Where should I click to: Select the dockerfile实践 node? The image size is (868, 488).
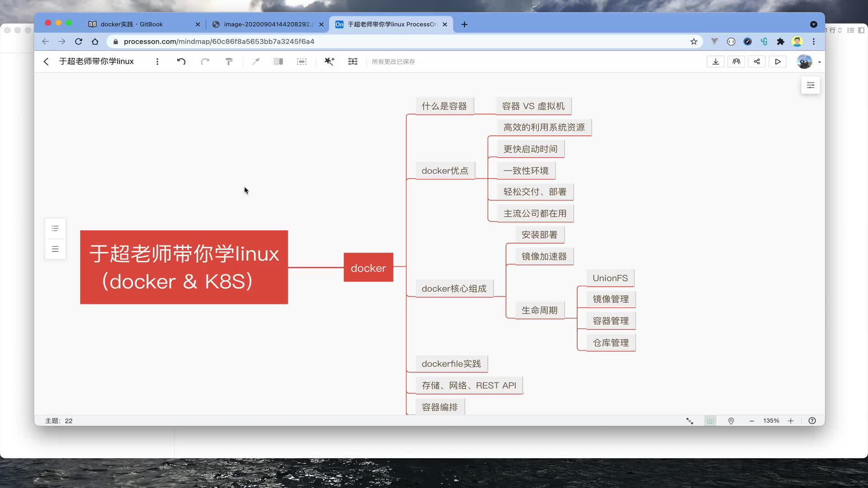coord(452,364)
